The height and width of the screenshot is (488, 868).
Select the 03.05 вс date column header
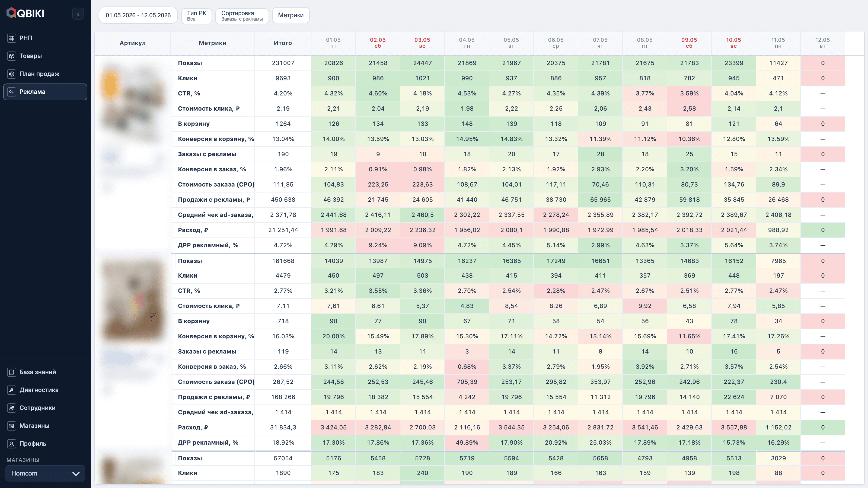[x=422, y=43]
